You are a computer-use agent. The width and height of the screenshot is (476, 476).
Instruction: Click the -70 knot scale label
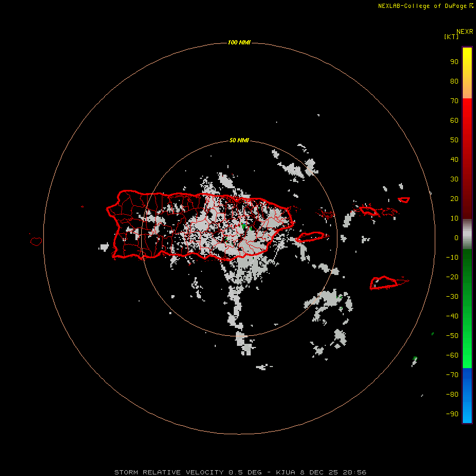(x=452, y=375)
